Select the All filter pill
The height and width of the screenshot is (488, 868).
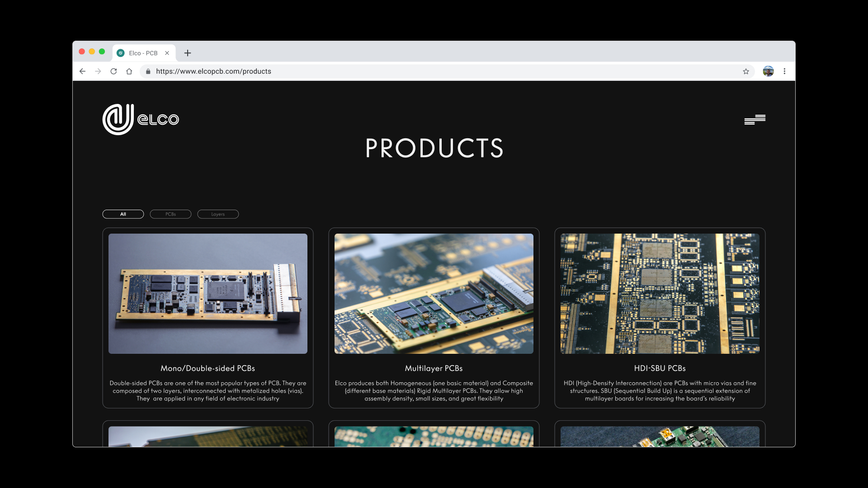[123, 214]
